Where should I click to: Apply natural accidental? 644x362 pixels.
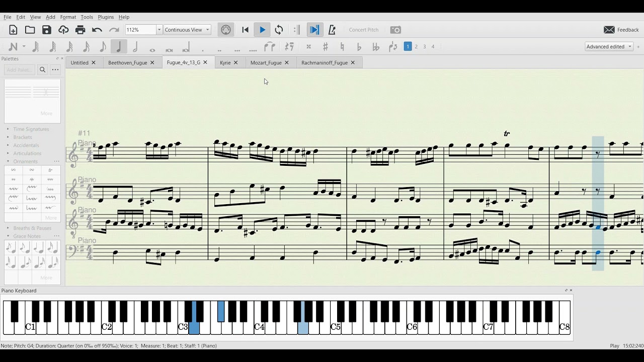tap(342, 47)
